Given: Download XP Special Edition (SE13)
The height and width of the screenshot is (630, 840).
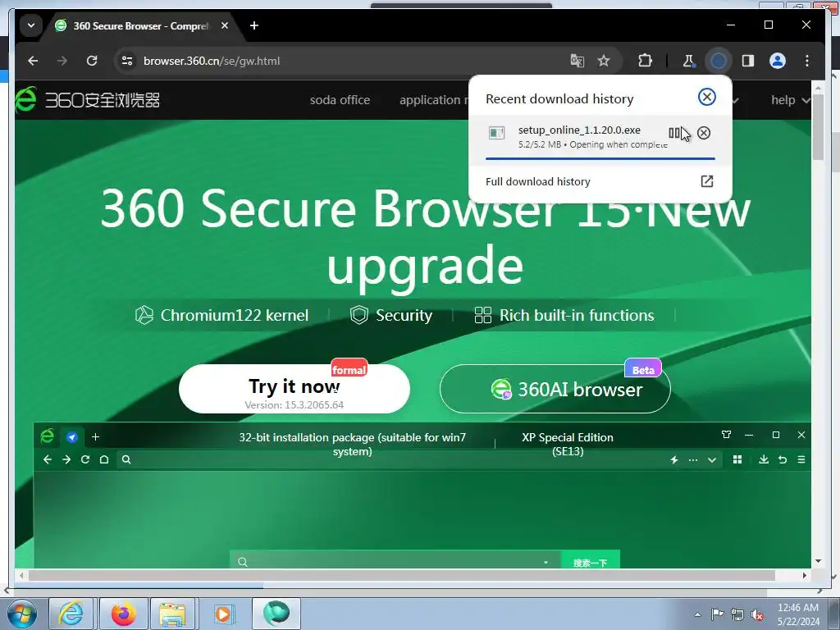Looking at the screenshot, I should point(568,444).
